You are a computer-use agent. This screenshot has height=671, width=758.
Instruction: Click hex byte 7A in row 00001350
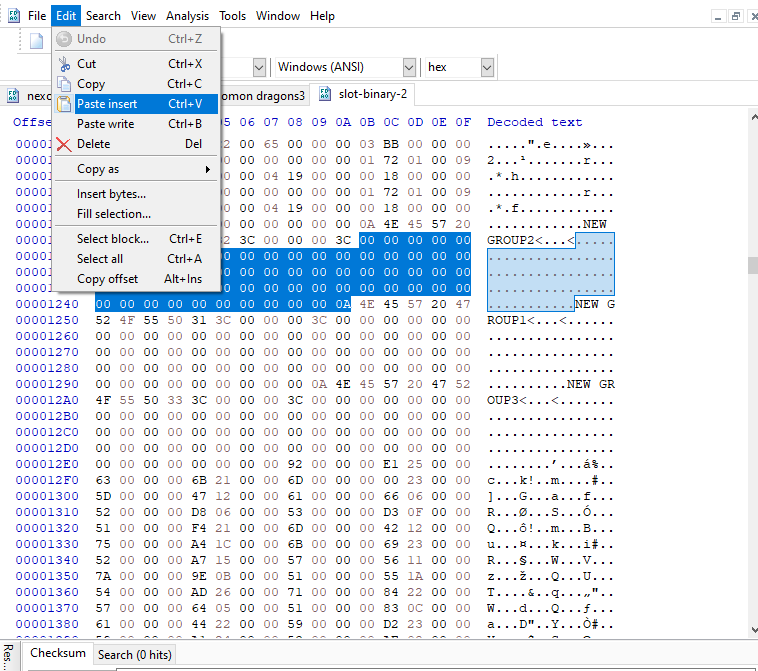tap(103, 576)
